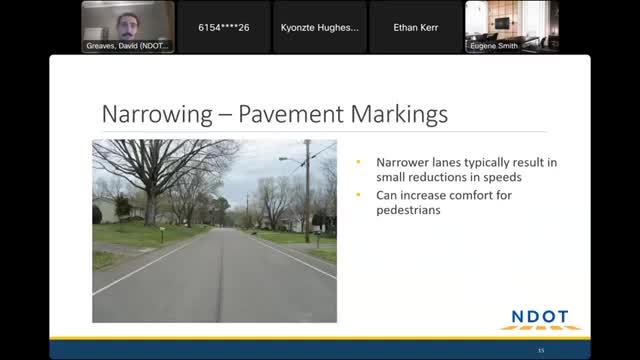The width and height of the screenshot is (640, 360).
Task: Select the 6154****26 participant tile
Action: (224, 27)
